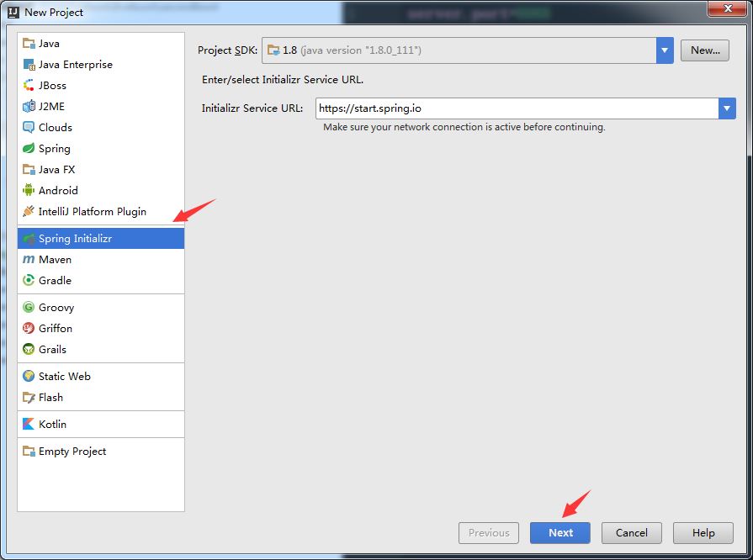The image size is (753, 560).
Task: Choose the Griffon label
Action: 56,328
